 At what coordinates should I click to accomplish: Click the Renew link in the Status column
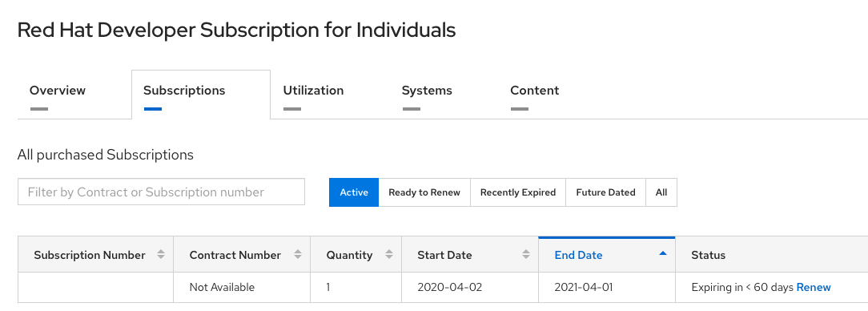click(x=814, y=287)
